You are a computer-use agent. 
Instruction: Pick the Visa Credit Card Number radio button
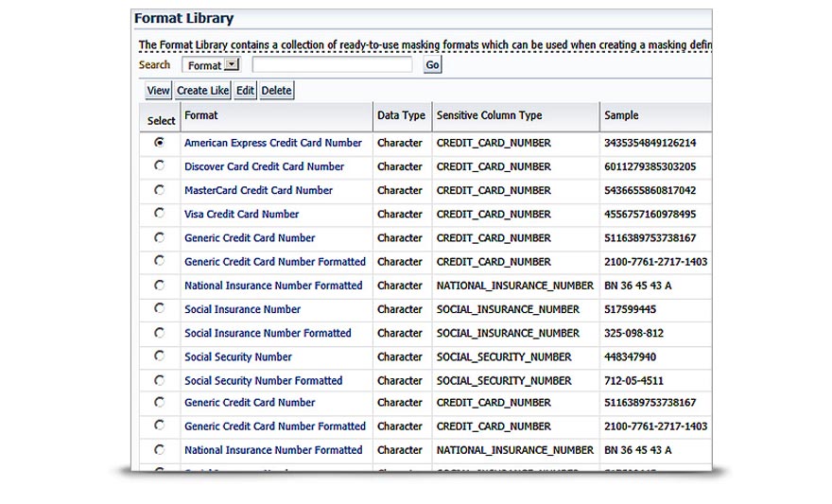(x=159, y=213)
